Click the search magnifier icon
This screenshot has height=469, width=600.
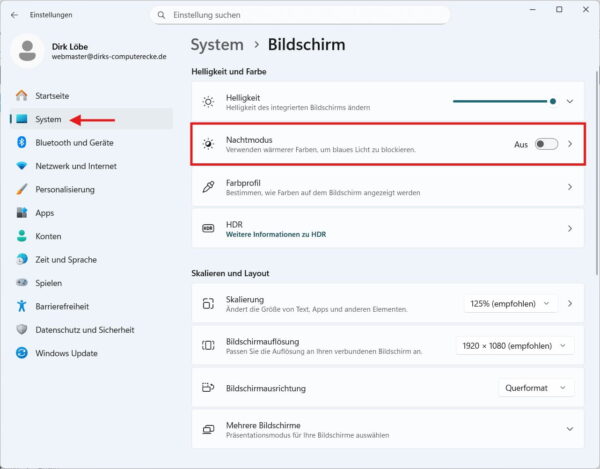click(161, 15)
